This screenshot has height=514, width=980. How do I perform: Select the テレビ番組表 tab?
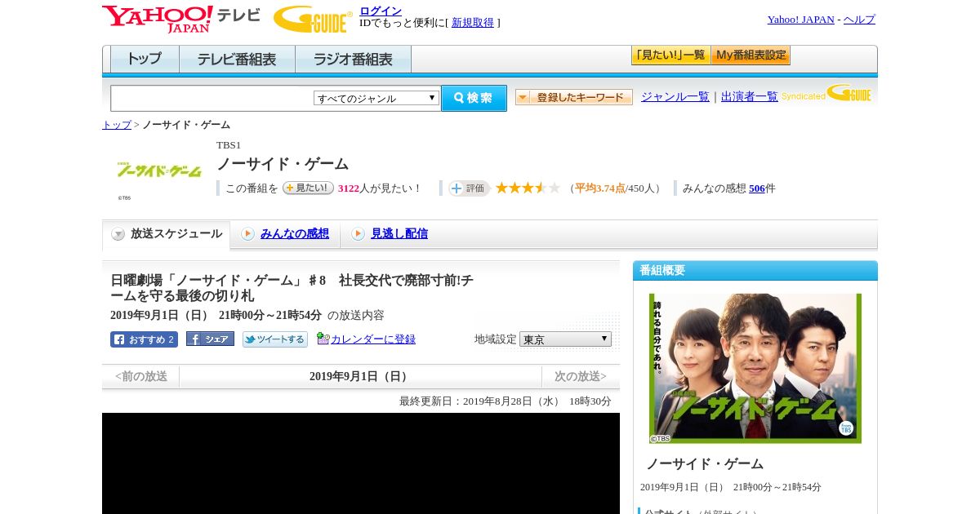click(x=237, y=60)
